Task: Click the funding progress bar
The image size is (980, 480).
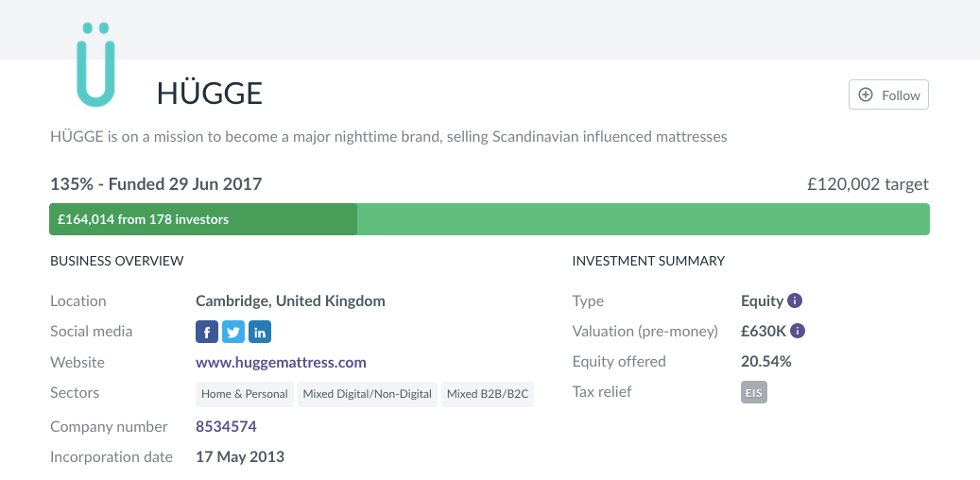Action: click(643, 219)
